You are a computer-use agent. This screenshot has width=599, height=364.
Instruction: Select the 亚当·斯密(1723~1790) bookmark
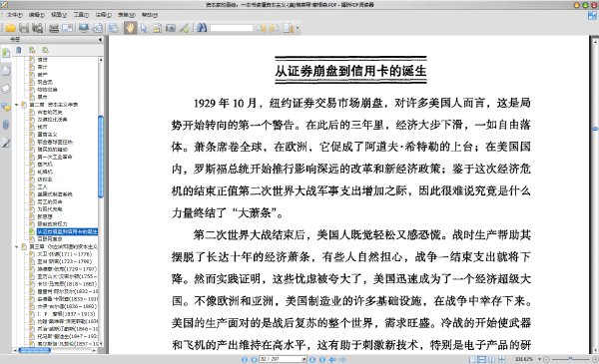pos(64,261)
